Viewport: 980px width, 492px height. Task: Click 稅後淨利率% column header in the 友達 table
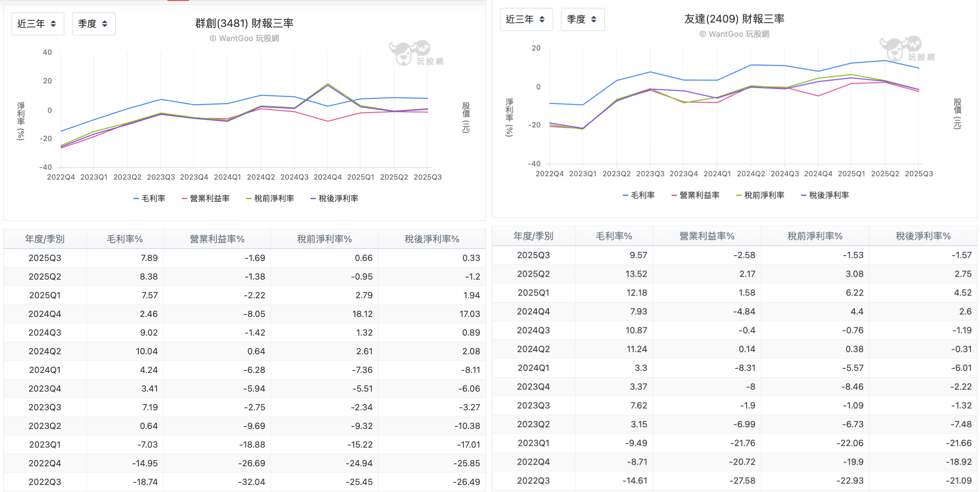[923, 236]
